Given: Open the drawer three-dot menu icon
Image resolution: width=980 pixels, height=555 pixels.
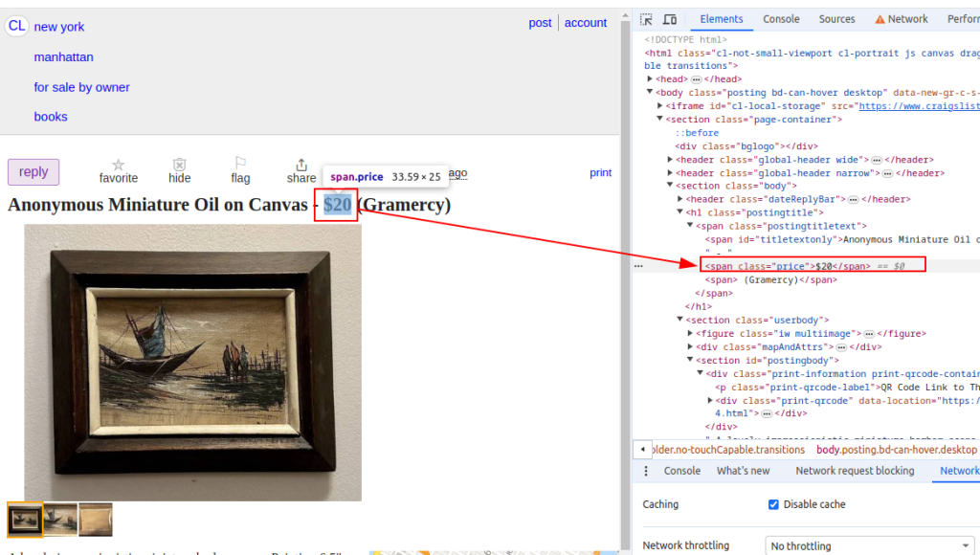Looking at the screenshot, I should [x=646, y=471].
